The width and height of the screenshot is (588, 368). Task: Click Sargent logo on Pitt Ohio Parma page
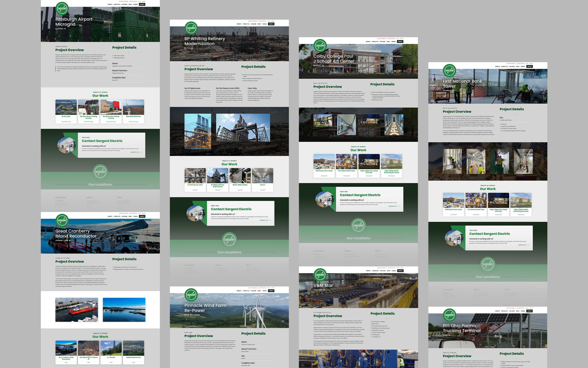449,315
